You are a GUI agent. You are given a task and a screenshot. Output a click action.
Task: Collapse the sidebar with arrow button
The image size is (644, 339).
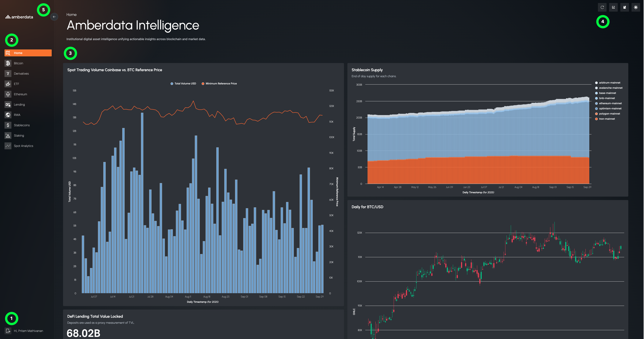(x=54, y=17)
